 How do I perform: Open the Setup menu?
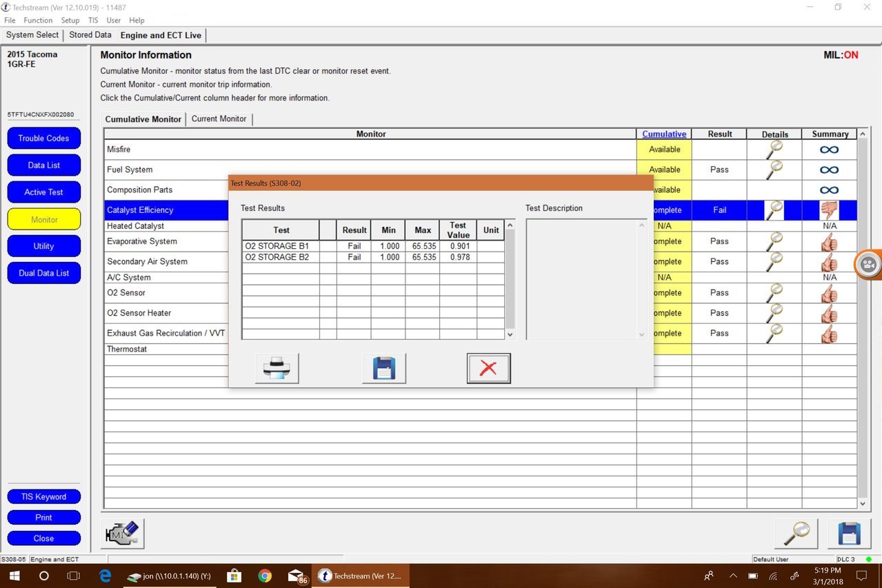click(70, 21)
